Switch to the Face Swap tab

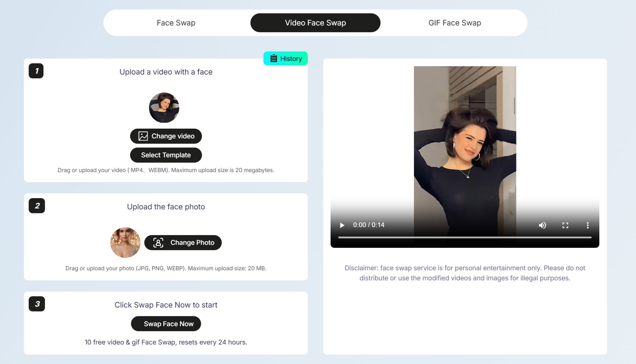coord(176,23)
